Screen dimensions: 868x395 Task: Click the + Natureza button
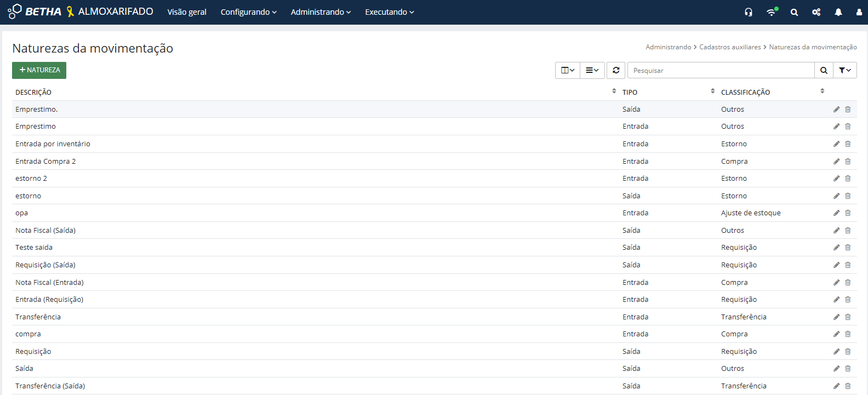click(x=39, y=70)
